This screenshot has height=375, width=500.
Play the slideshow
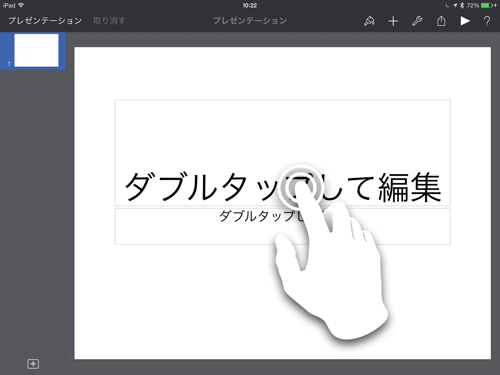(465, 21)
